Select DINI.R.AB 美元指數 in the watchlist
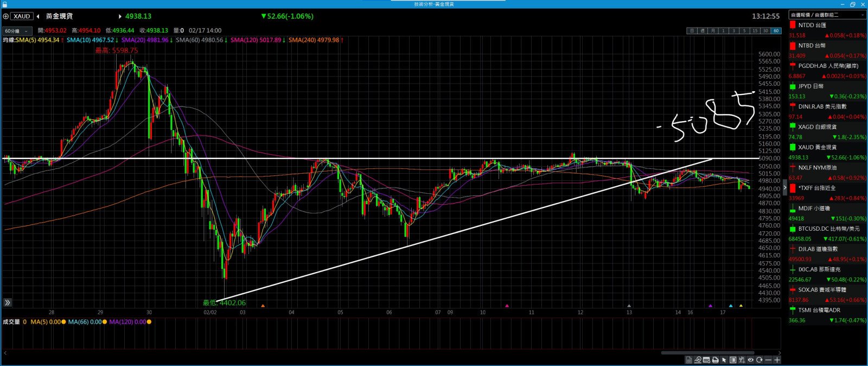 point(827,111)
